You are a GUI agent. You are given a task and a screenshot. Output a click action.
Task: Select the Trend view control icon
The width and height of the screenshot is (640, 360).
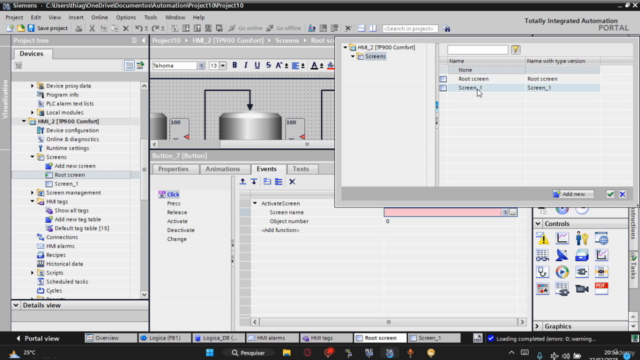pyautogui.click(x=562, y=238)
